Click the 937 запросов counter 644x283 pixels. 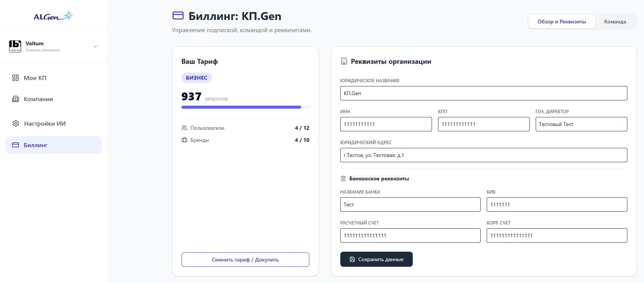(204, 97)
